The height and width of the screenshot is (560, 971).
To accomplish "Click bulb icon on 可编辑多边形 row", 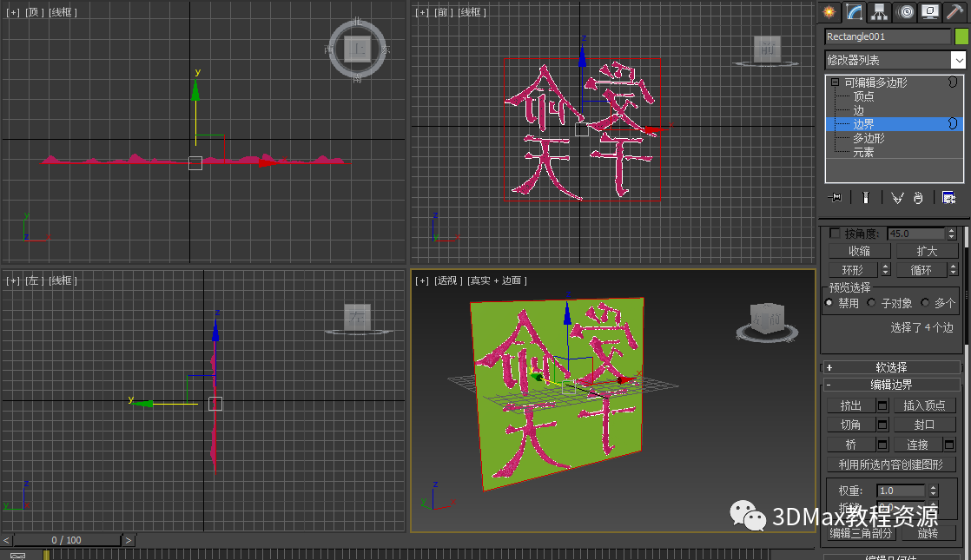I will tap(953, 82).
